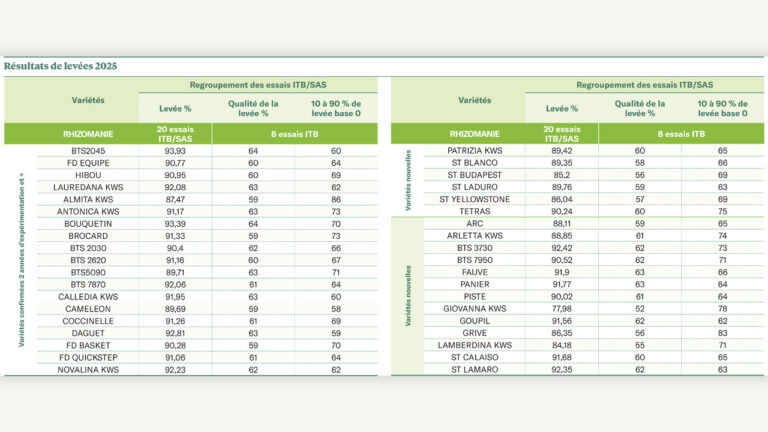
Task: Select ANTONICA KWS variety name
Action: [88, 212]
